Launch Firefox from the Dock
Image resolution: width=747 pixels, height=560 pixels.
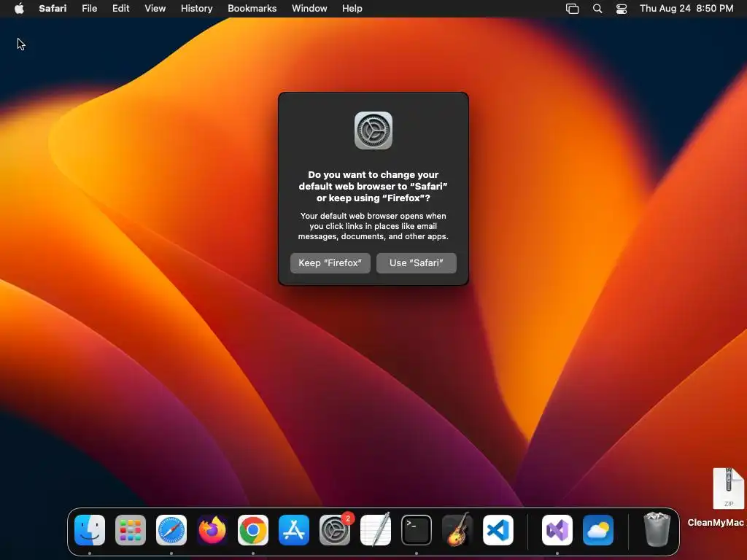pyautogui.click(x=212, y=530)
